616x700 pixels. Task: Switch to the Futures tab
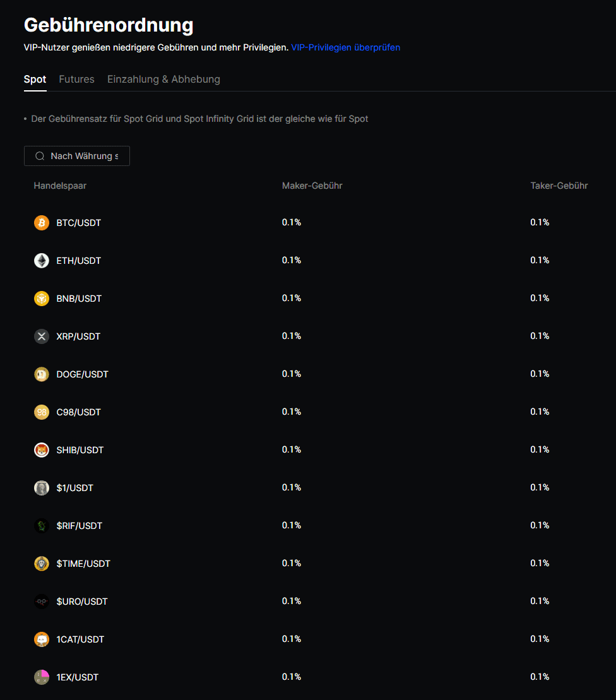point(76,80)
